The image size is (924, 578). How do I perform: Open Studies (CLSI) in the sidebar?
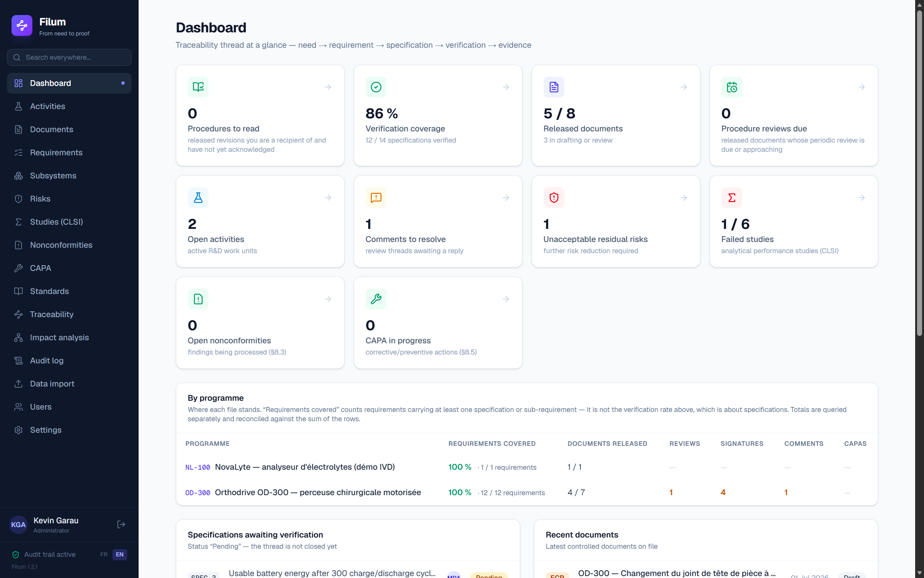coord(69,222)
